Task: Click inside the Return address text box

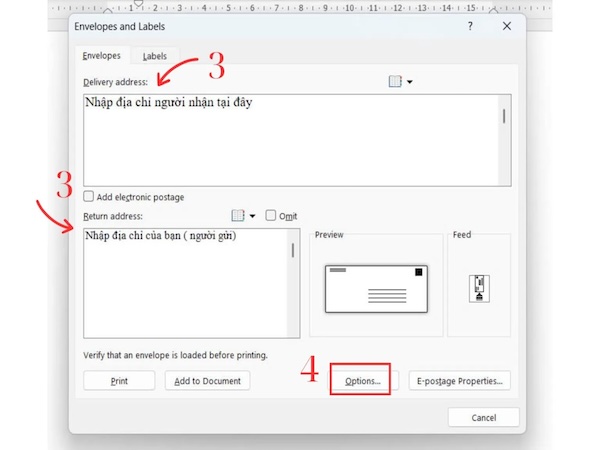Action: pyautogui.click(x=191, y=283)
